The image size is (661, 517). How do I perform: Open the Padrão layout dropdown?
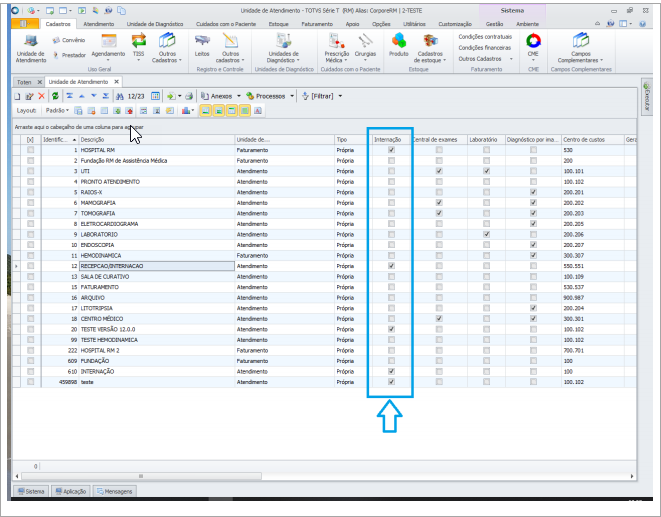click(x=57, y=110)
